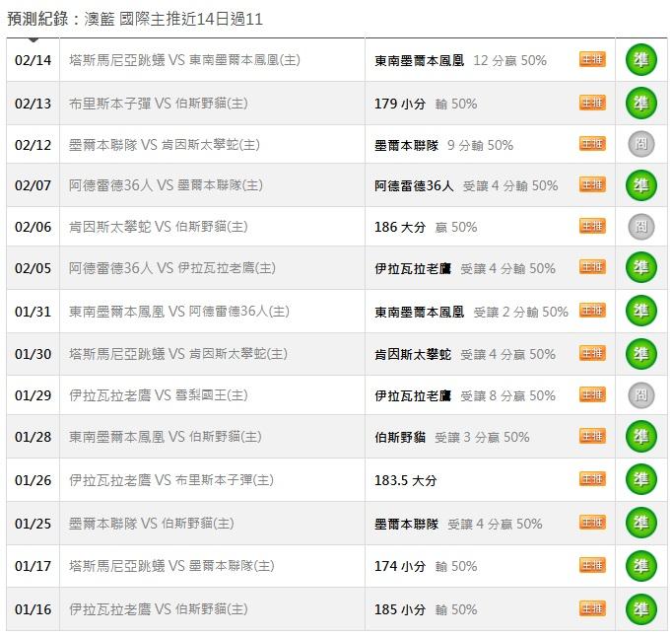Click the orange 主推 tag in the 01/28 row
This screenshot has height=636, width=672.
click(x=593, y=436)
